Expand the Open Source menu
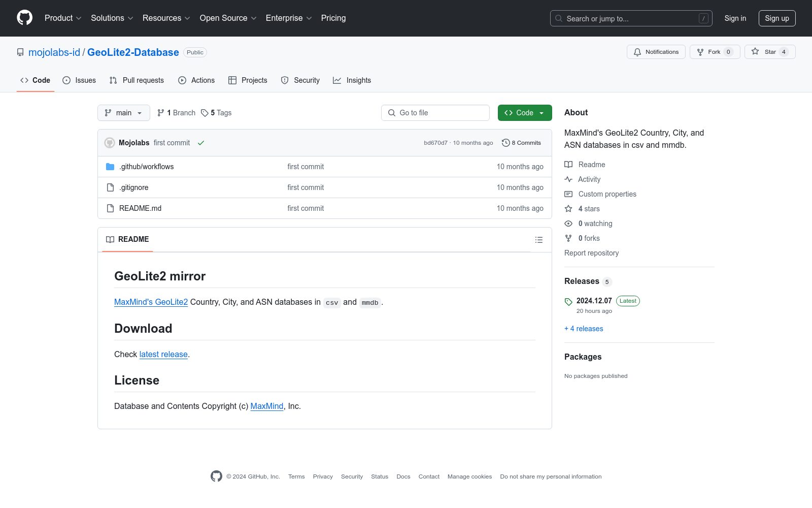Viewport: 812px width, 508px height. (x=228, y=18)
